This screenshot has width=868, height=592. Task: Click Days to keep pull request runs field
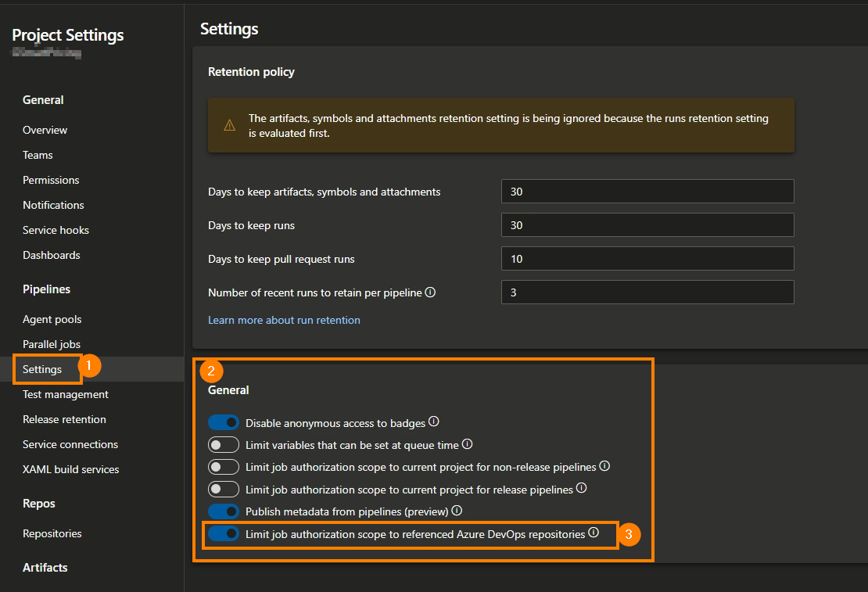pyautogui.click(x=647, y=259)
